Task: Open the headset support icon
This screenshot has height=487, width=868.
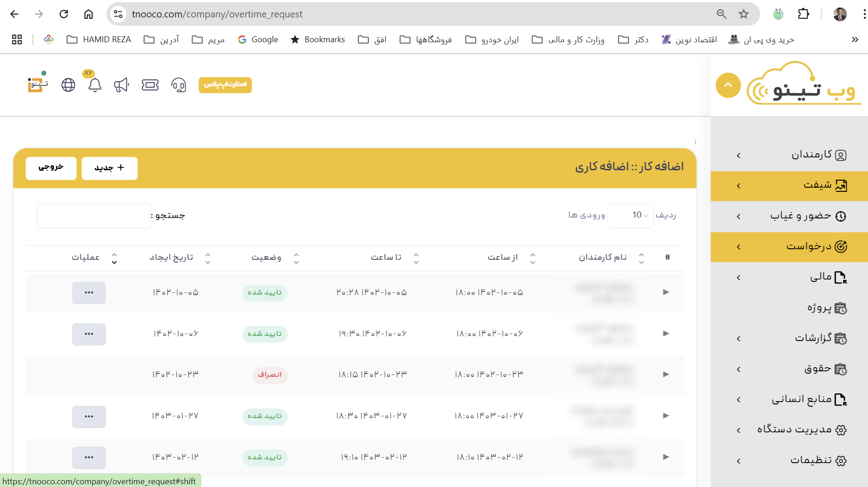Action: click(178, 85)
